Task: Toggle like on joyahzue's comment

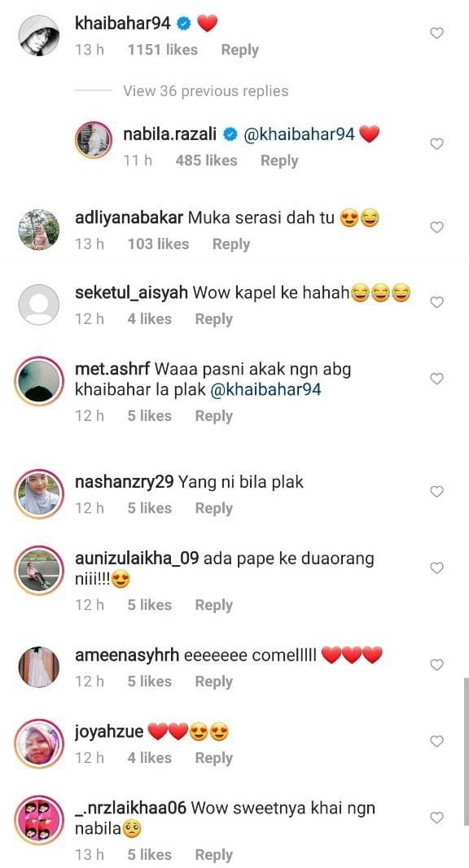Action: point(437,741)
